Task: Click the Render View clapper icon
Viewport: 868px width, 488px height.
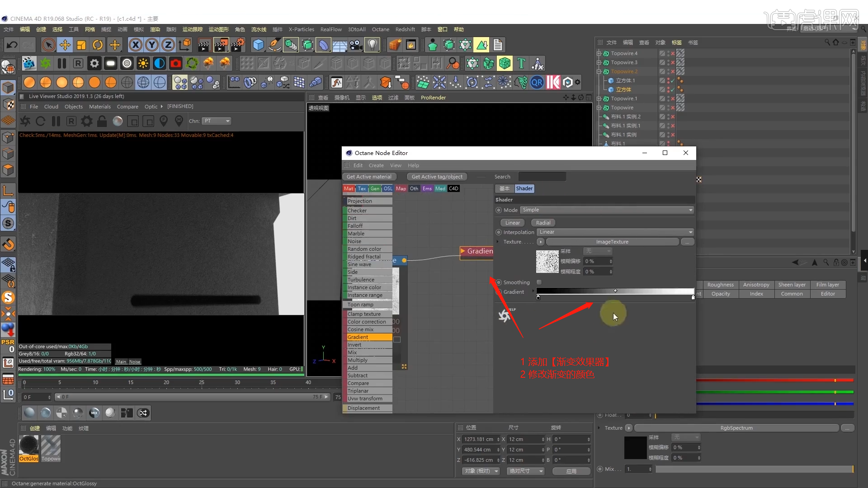Action: click(204, 45)
